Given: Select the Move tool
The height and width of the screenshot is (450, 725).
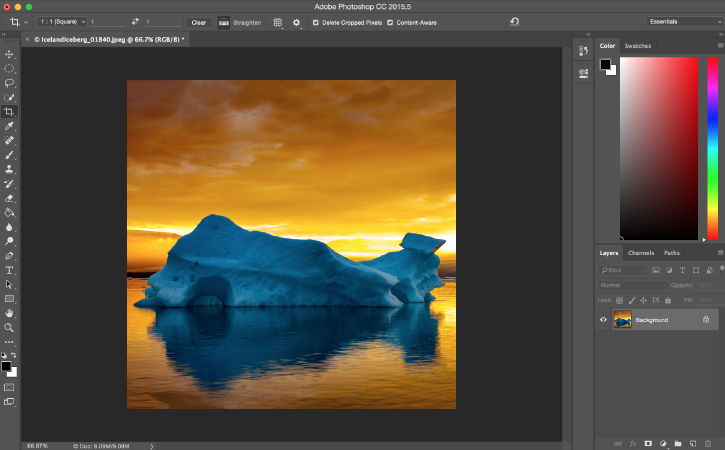Looking at the screenshot, I should pos(10,54).
